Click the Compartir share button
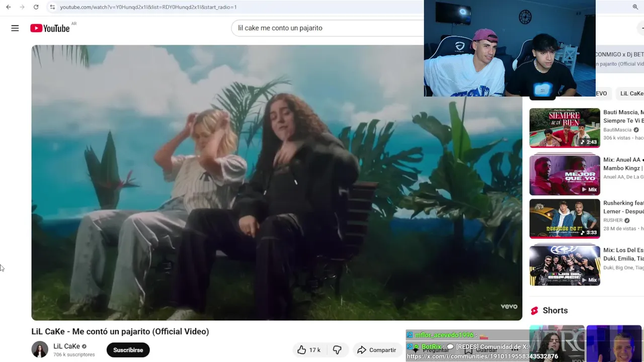Screen dimensions: 644x362 [x=377, y=350]
